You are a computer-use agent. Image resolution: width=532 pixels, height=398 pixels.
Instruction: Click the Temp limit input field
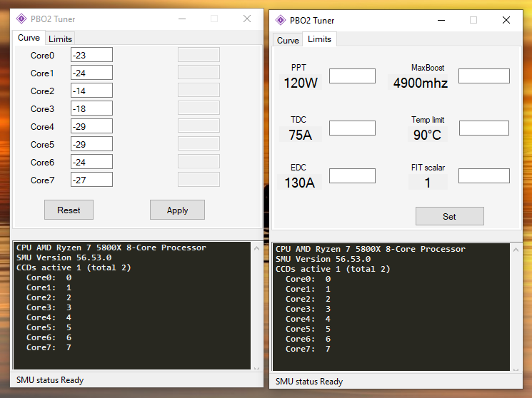pos(484,128)
